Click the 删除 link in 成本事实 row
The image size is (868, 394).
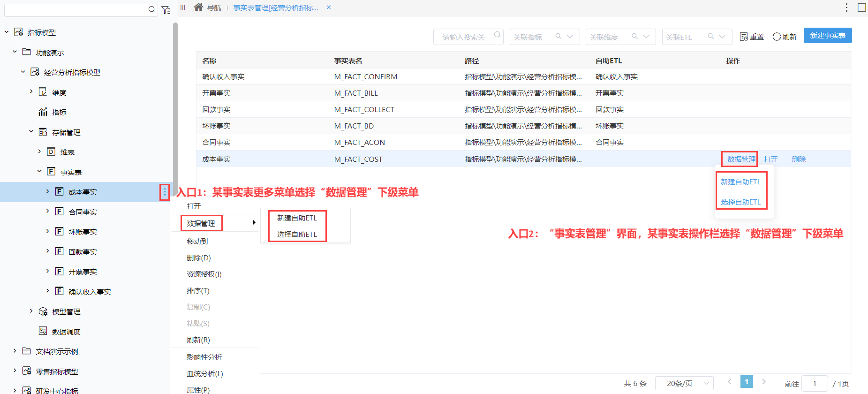799,159
